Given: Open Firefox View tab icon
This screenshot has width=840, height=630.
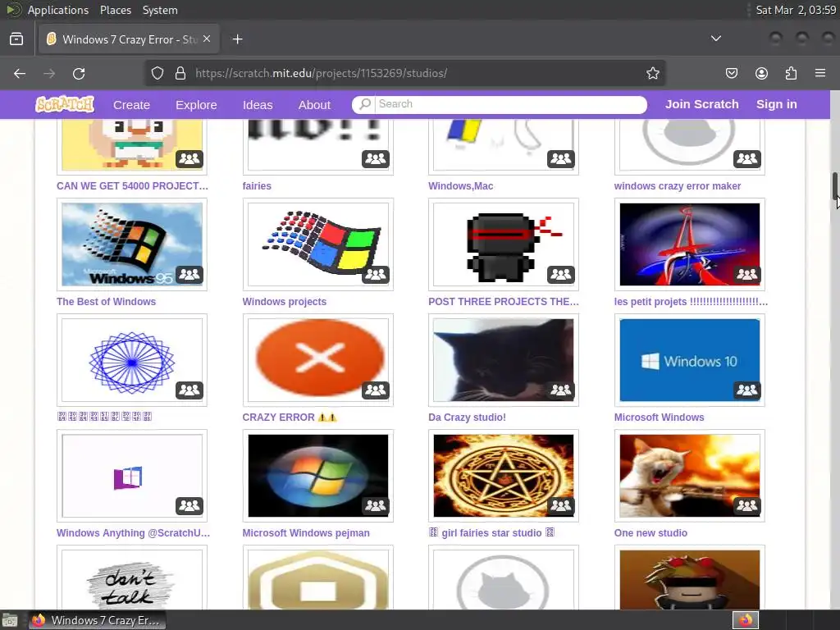Looking at the screenshot, I should 16,39.
